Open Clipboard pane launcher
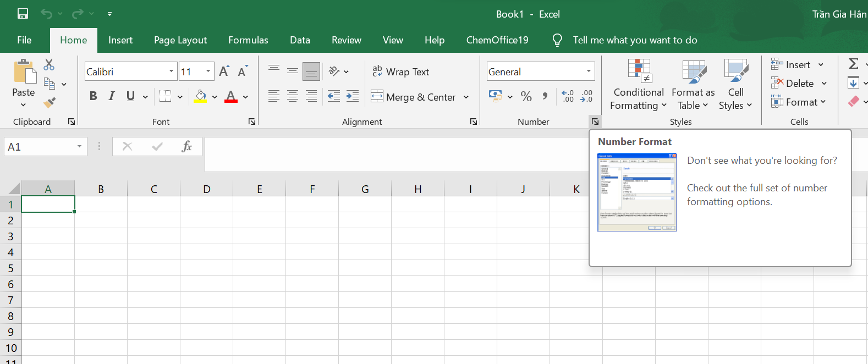The width and height of the screenshot is (868, 364). click(x=72, y=122)
